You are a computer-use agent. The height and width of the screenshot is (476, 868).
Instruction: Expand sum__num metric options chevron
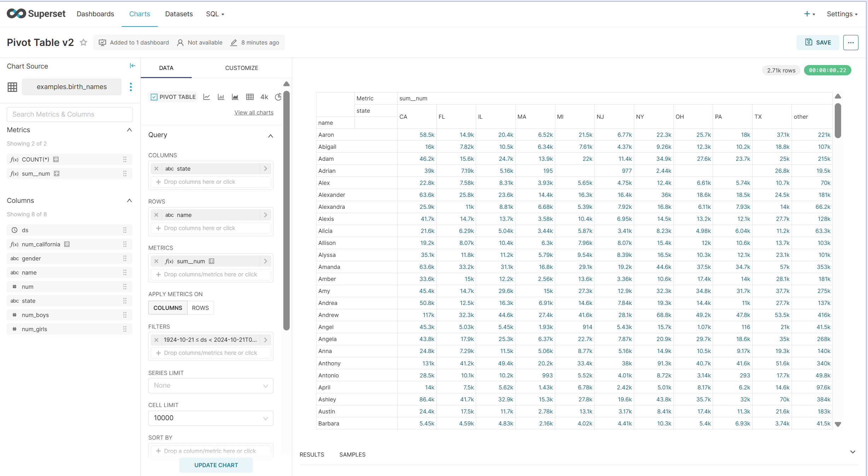click(x=266, y=261)
